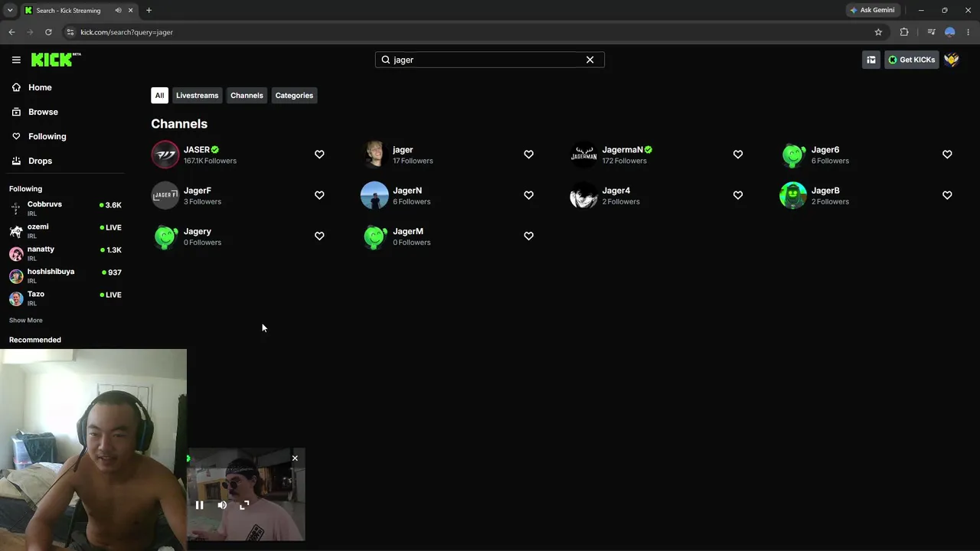Open JagerN channel avatar
Viewport: 980px width, 551px height.
[374, 195]
